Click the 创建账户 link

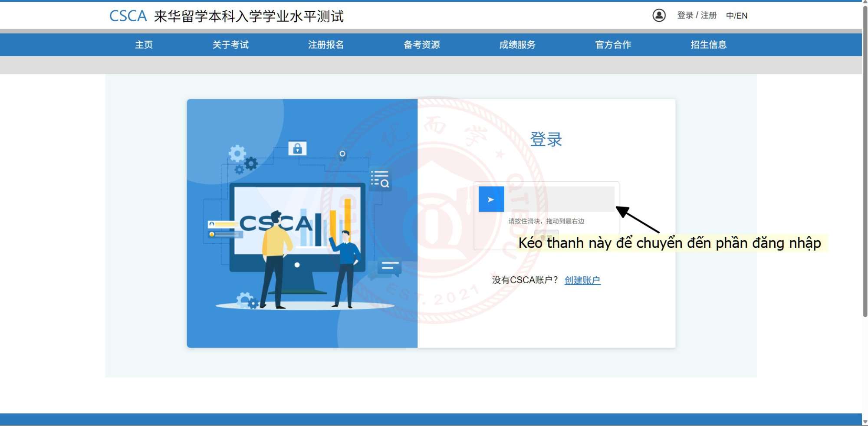pos(582,280)
